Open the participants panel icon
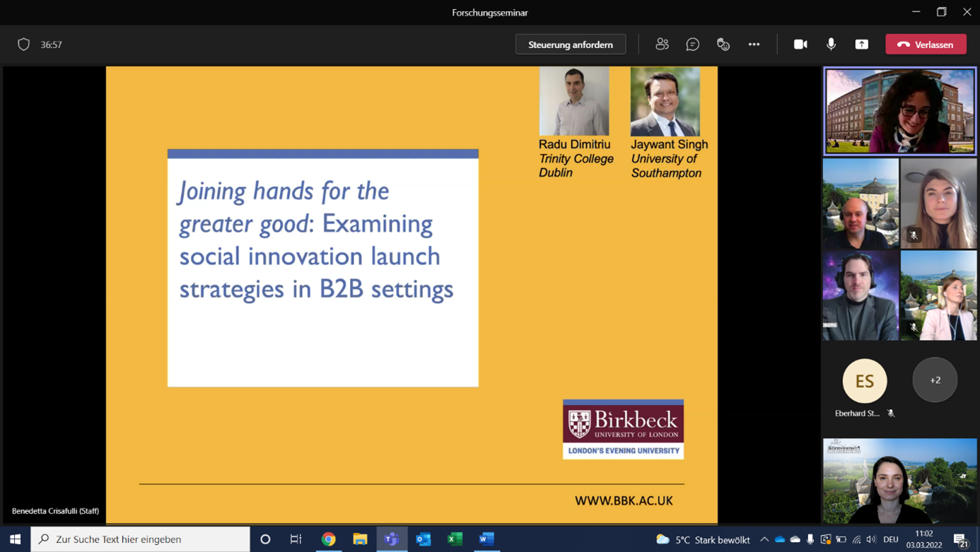Image resolution: width=980 pixels, height=552 pixels. [x=662, y=45]
